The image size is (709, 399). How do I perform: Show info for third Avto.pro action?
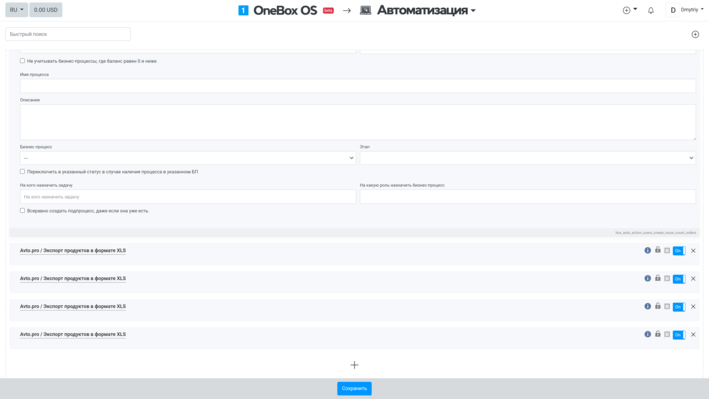(648, 306)
